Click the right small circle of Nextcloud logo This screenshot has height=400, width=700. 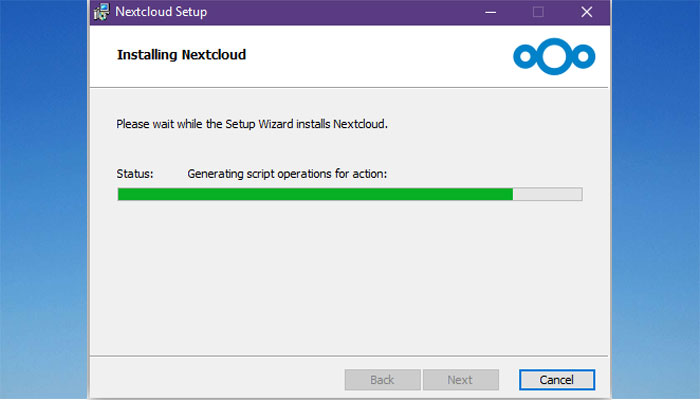583,56
